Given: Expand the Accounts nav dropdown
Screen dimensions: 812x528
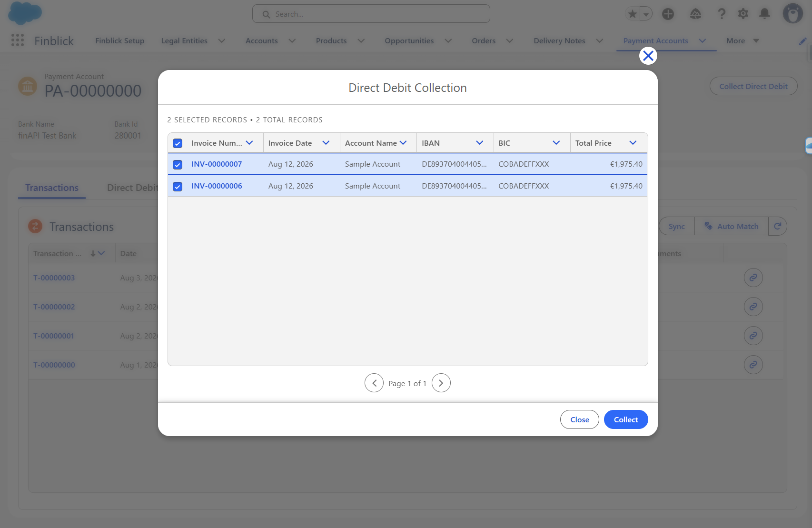Looking at the screenshot, I should point(292,41).
